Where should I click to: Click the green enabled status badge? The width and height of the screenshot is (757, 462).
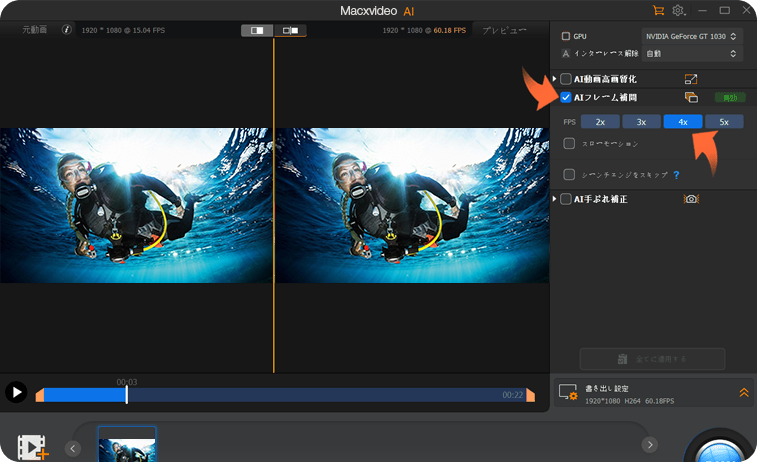730,98
